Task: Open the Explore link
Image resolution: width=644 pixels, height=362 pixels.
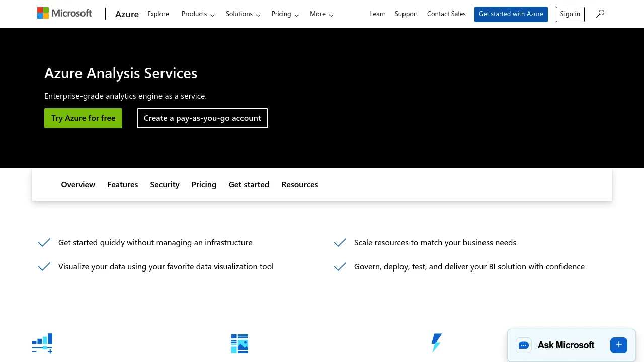Action: point(158,14)
